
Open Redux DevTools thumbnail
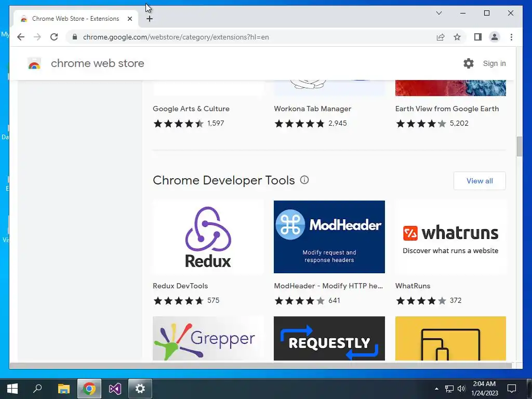(208, 237)
